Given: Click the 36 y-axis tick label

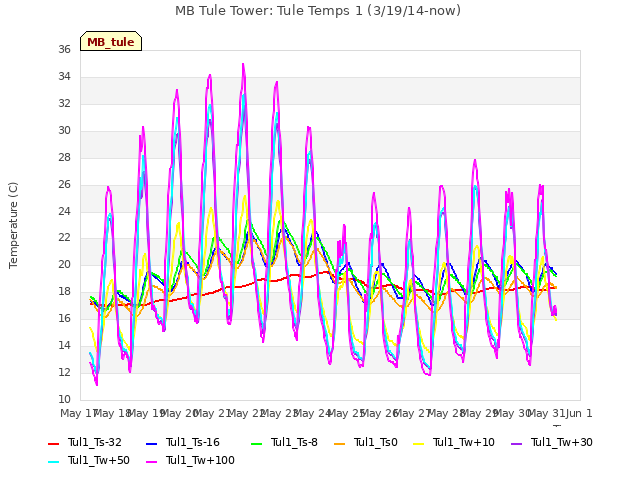Looking at the screenshot, I should [64, 49].
